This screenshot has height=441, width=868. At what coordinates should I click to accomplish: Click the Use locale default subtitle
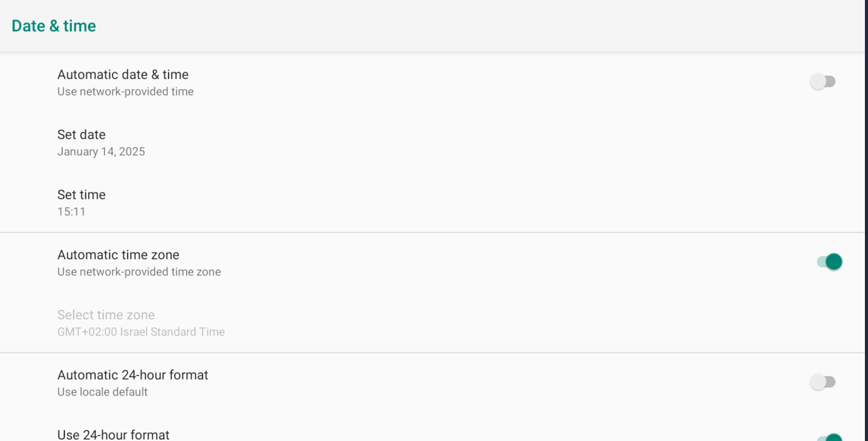tap(102, 392)
